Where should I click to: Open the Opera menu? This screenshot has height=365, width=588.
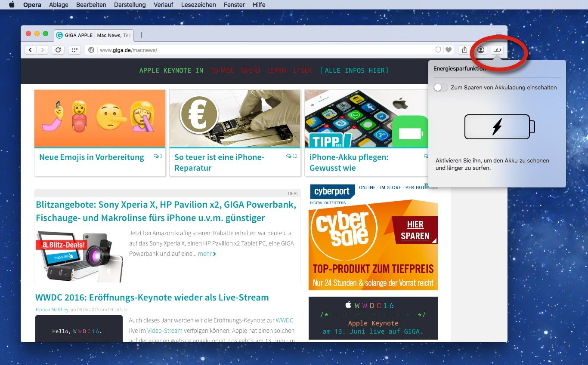tap(32, 5)
